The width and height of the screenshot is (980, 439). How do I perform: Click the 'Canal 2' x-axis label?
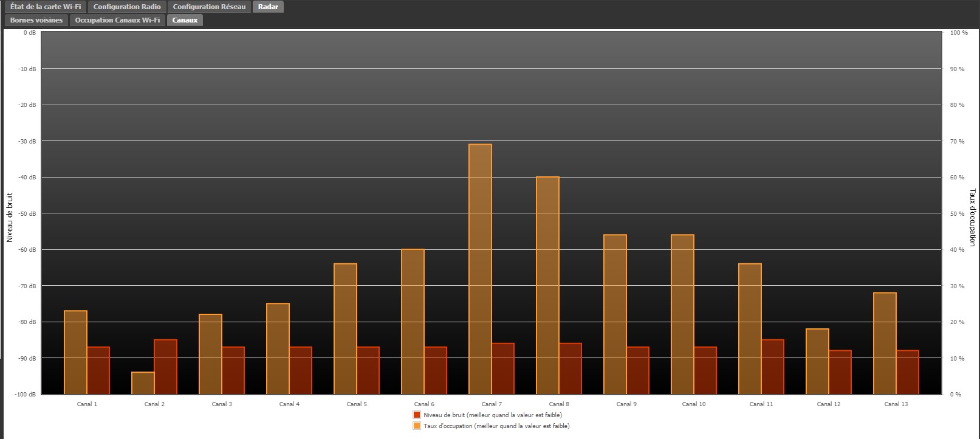[x=154, y=404]
